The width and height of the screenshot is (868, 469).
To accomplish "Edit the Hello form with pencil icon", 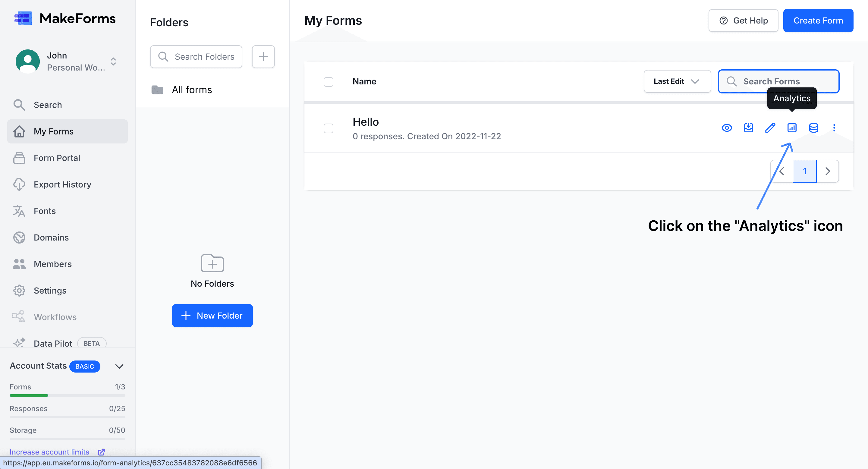I will [x=770, y=128].
